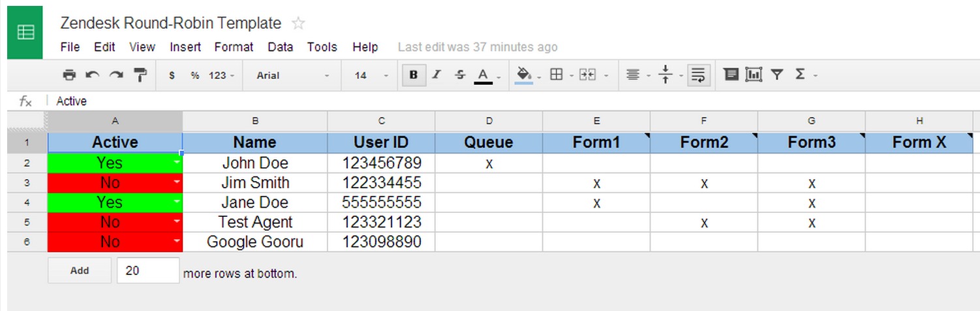980x311 pixels.
Task: Click the Form3 x mark for Jane Doe
Action: pos(812,203)
